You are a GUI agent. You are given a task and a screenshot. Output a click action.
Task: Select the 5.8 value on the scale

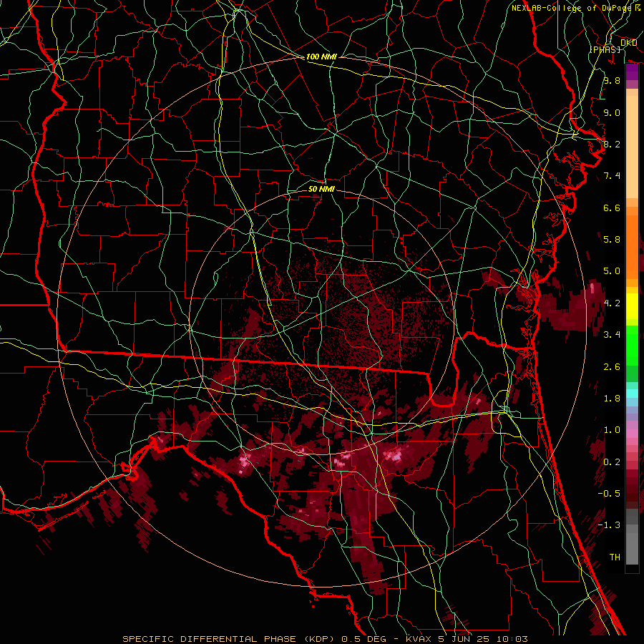pyautogui.click(x=612, y=239)
